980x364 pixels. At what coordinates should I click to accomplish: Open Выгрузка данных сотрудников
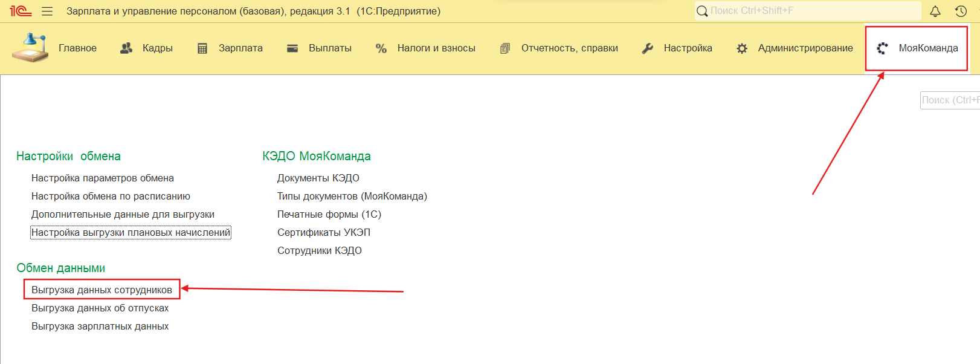click(102, 290)
